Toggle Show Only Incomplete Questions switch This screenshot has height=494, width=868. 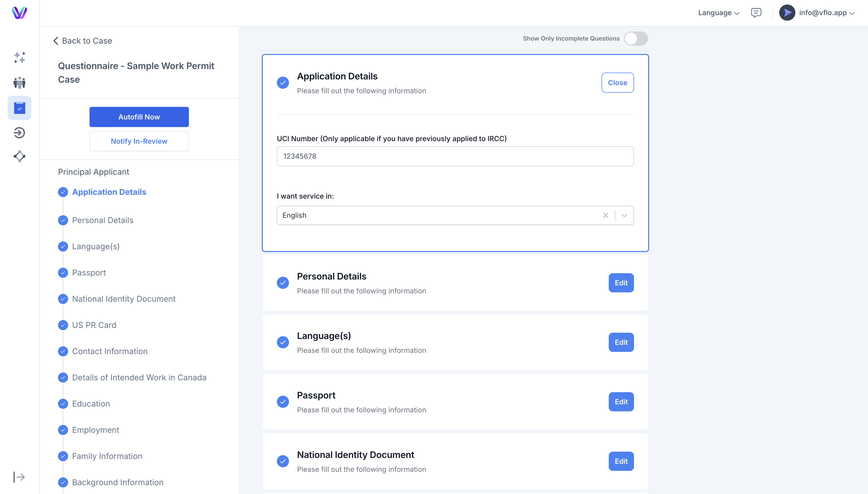point(636,38)
